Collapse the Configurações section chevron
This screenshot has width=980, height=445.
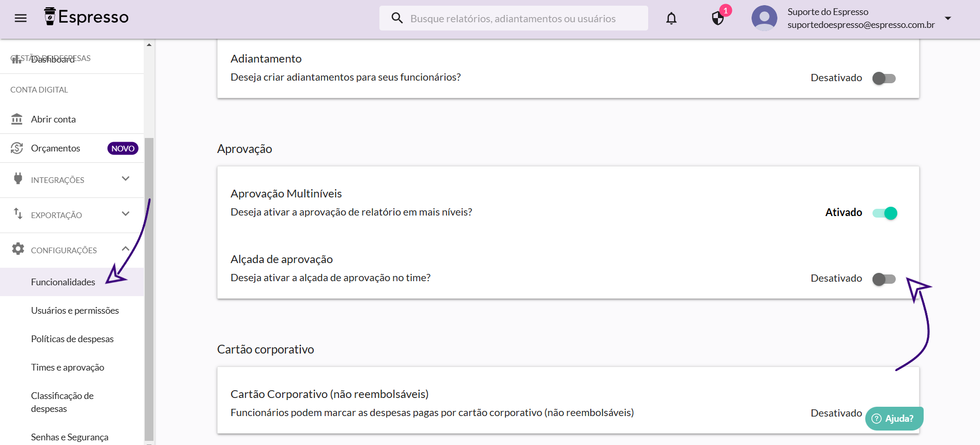126,249
